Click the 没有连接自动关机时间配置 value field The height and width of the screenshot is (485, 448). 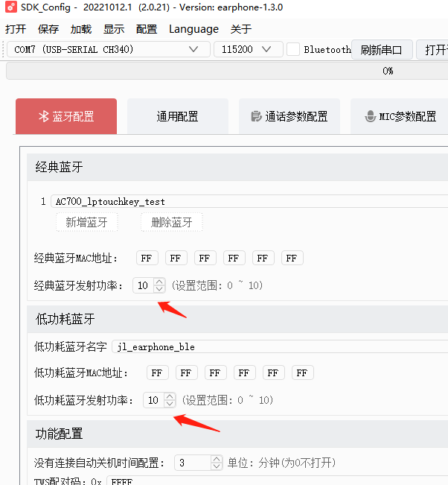coord(193,463)
